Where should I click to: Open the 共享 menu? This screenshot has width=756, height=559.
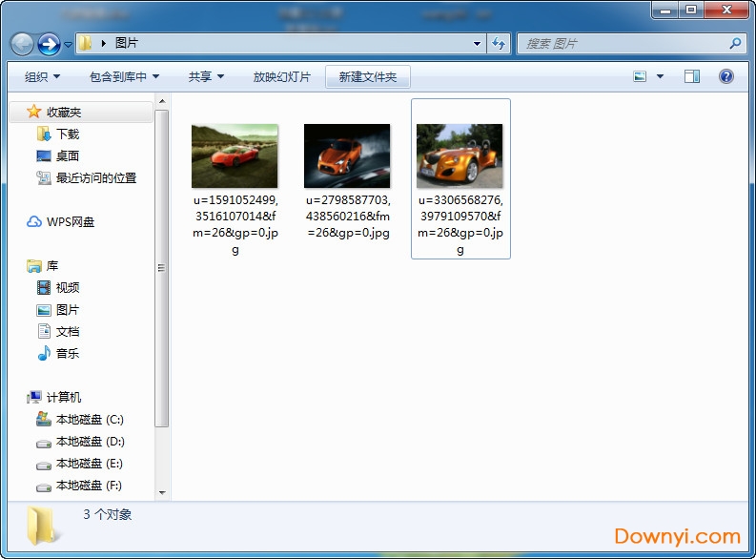(206, 76)
